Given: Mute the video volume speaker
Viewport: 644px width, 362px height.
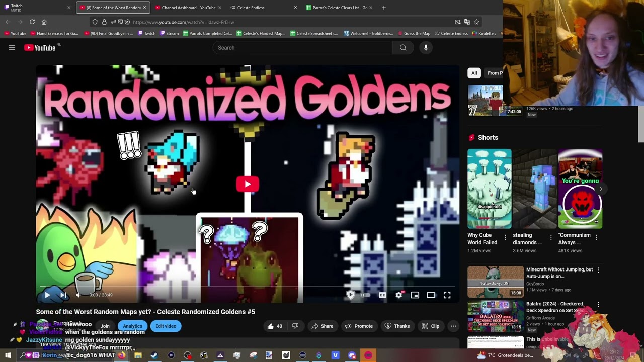Looking at the screenshot, I should tap(78, 295).
